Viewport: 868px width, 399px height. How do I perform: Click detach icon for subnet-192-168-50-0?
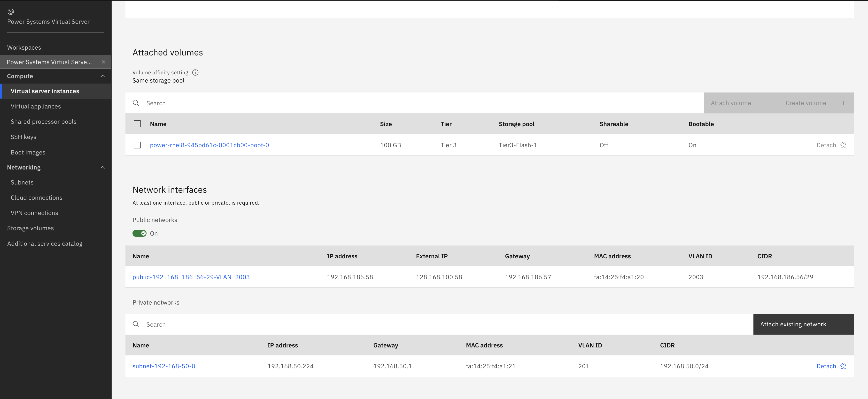(843, 366)
